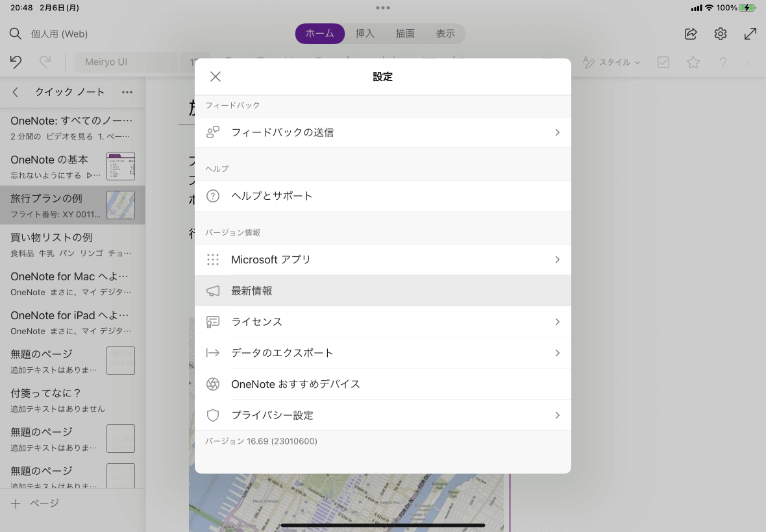
Task: Open page 買い物リストの例
Action: [x=72, y=244]
